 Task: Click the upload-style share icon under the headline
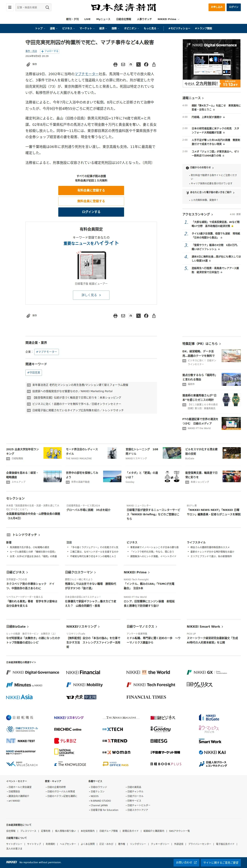pyautogui.click(x=154, y=64)
